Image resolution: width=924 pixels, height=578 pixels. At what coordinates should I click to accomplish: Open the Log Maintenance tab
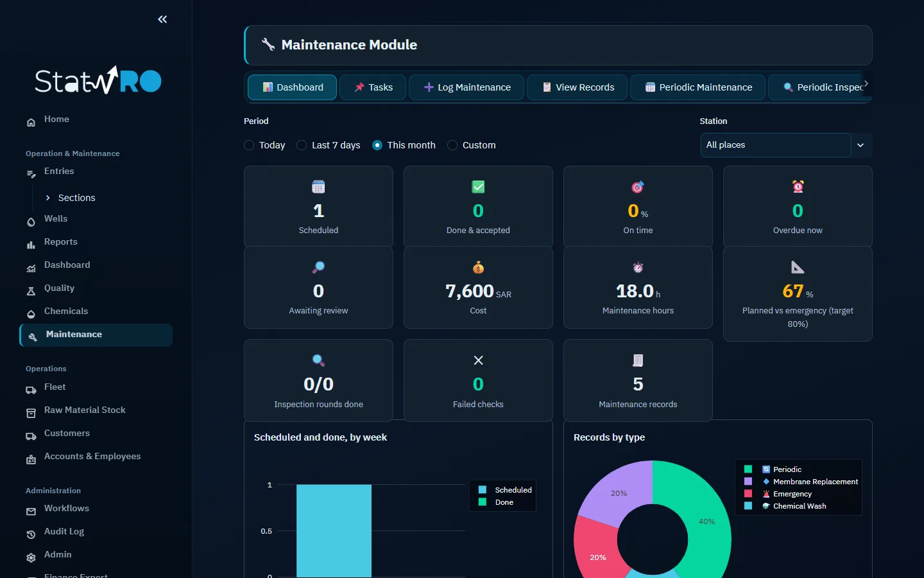pyautogui.click(x=466, y=87)
